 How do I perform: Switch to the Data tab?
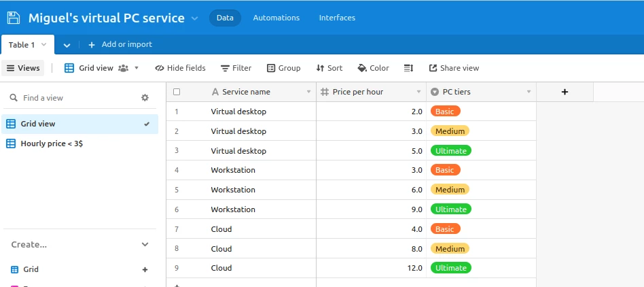pyautogui.click(x=225, y=18)
